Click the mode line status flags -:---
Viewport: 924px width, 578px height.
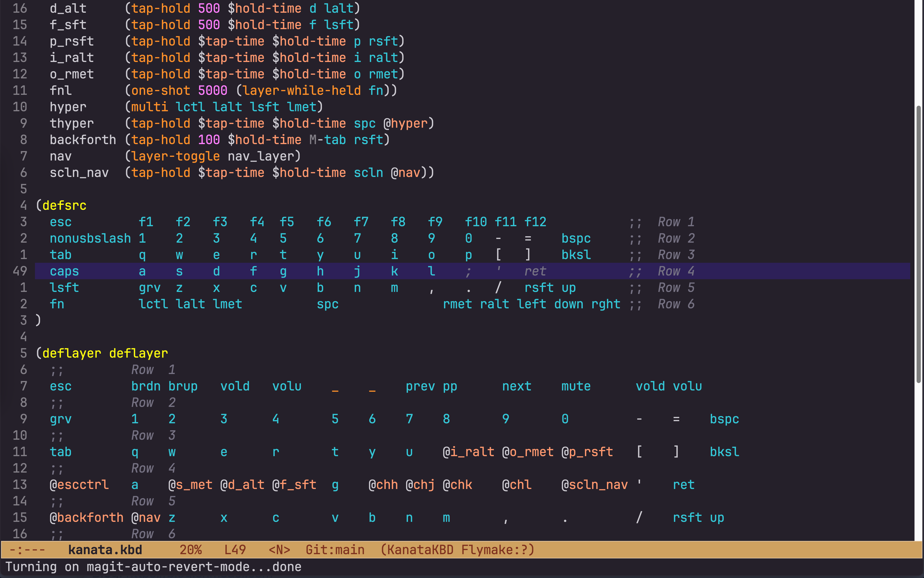click(27, 550)
